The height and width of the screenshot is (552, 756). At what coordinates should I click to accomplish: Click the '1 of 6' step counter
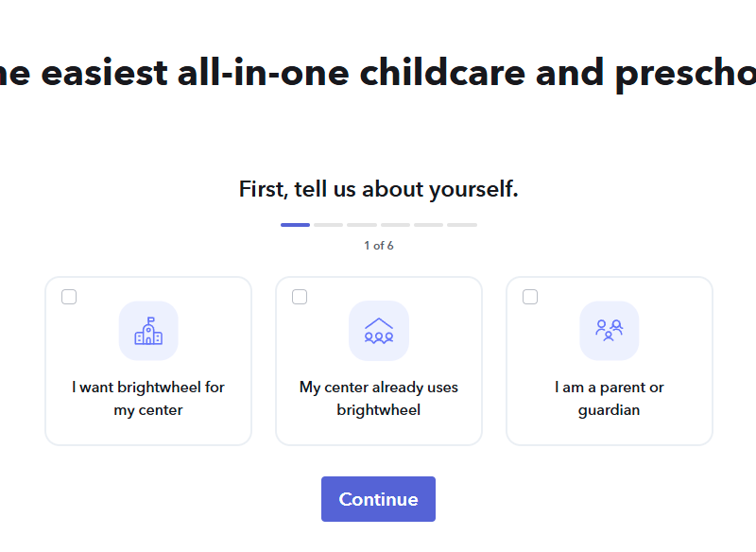coord(379,246)
